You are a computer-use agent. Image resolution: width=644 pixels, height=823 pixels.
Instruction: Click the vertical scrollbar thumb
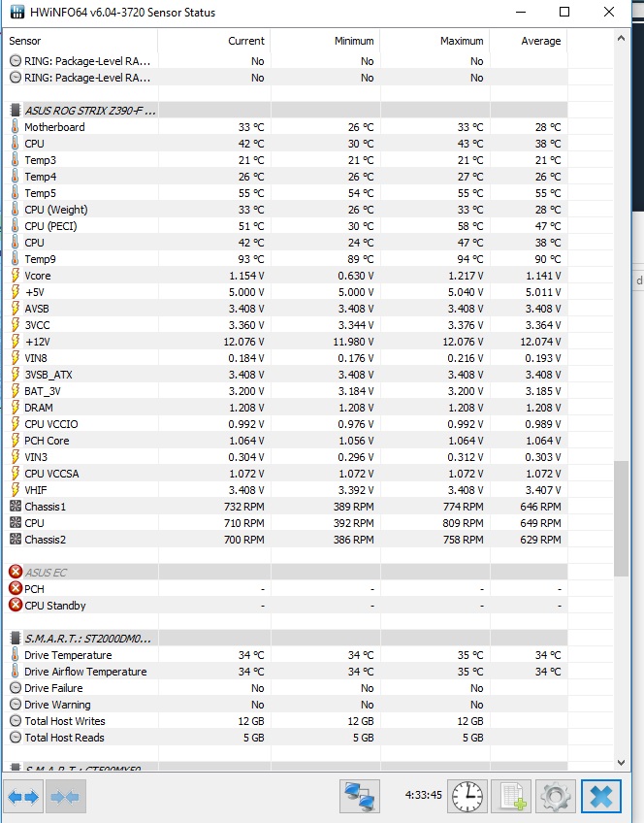click(x=621, y=518)
